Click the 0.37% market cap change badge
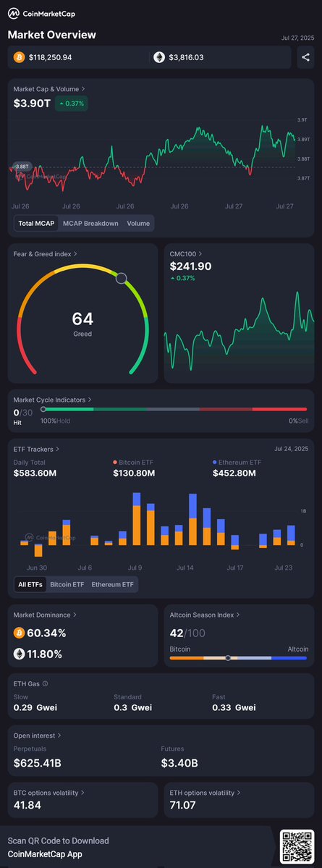This screenshot has width=322, height=868. pyautogui.click(x=72, y=104)
